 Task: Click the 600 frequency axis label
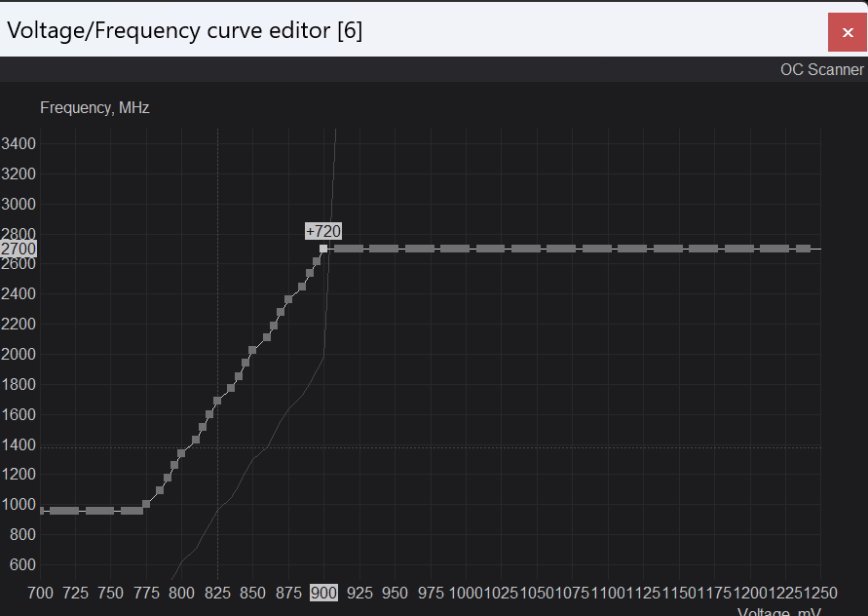click(22, 565)
